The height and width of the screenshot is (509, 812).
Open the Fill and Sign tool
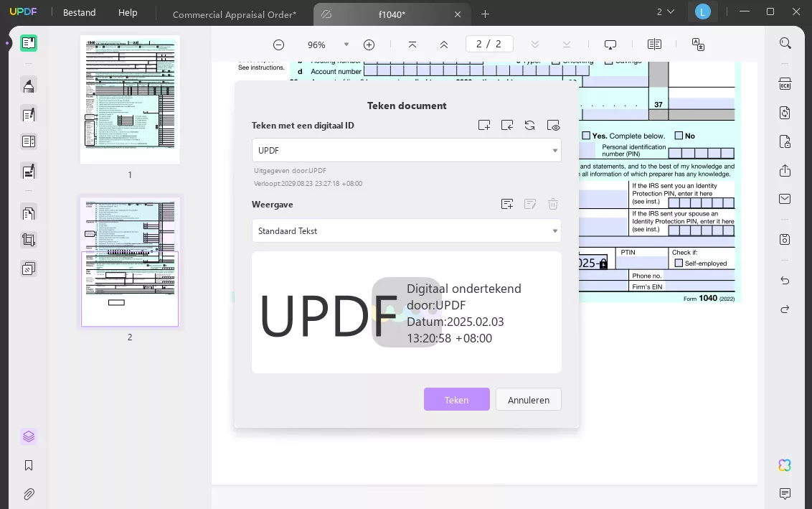[x=29, y=171]
